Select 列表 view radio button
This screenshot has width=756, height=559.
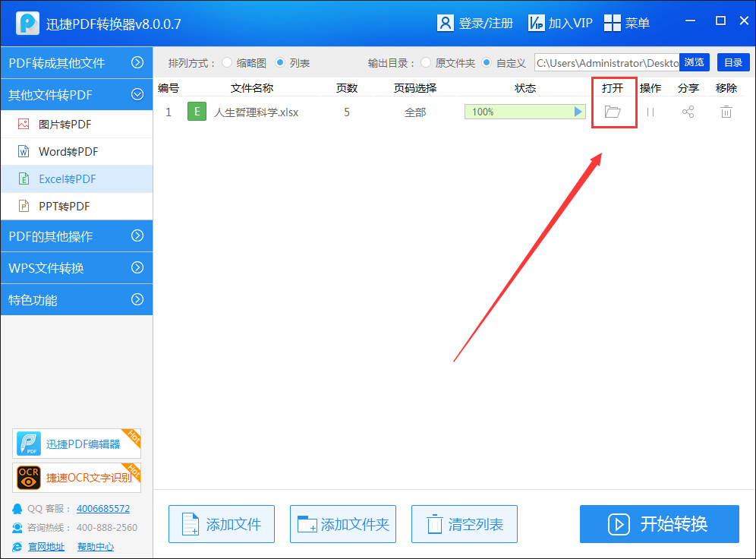coord(280,63)
